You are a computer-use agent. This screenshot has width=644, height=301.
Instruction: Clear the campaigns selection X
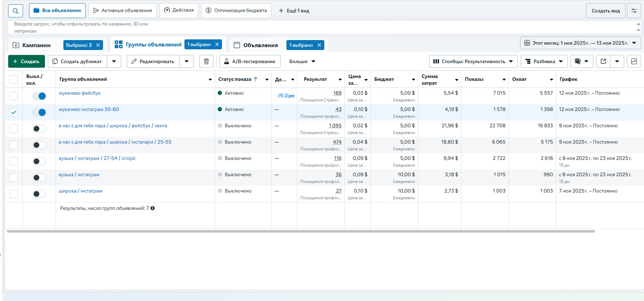click(98, 45)
